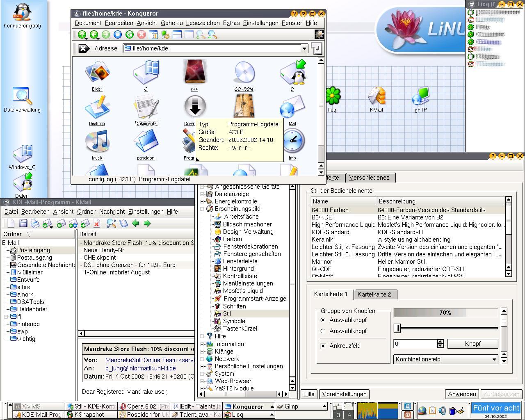Open KMail's find messages magnifier icon

111,224
